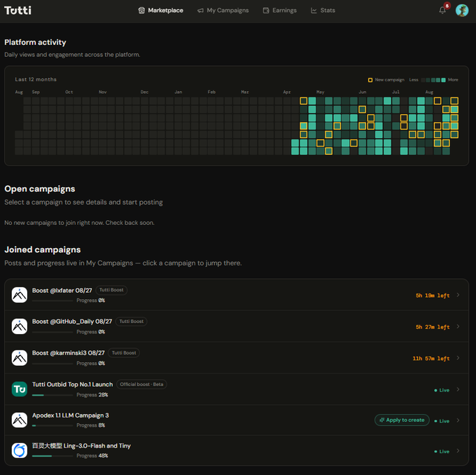Expand Boost @lxfater 08/27 row chevron
The image size is (476, 475).
(458, 295)
